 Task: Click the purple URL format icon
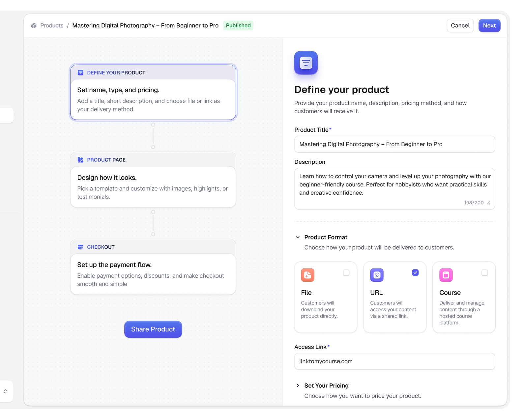point(377,275)
